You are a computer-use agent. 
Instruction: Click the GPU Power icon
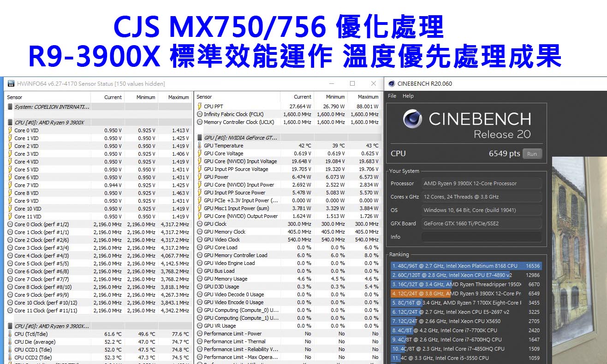click(x=200, y=177)
